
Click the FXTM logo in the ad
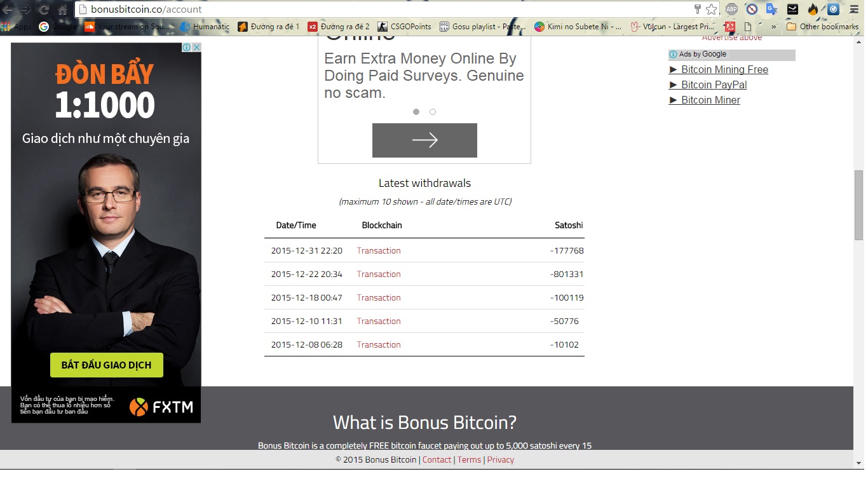pyautogui.click(x=161, y=407)
